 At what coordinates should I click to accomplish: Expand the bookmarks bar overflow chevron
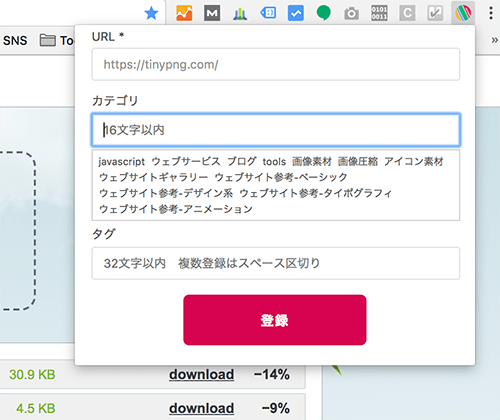tap(495, 40)
